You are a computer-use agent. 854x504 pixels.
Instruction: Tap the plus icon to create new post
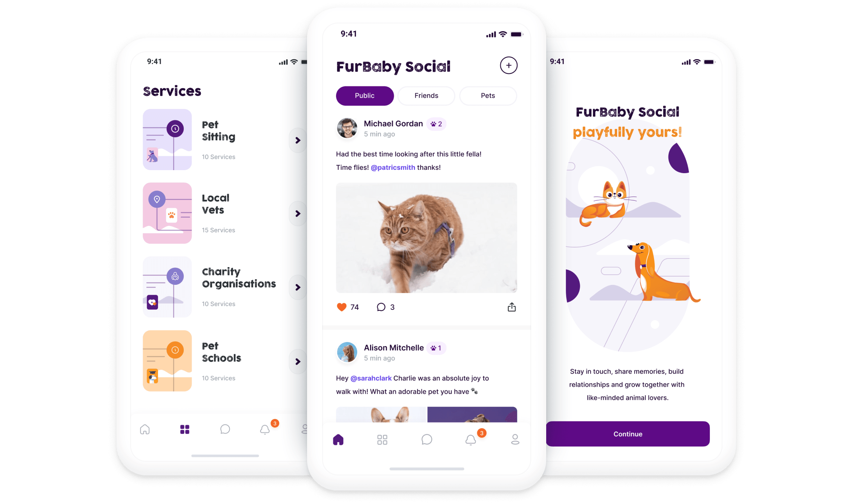[x=508, y=65]
